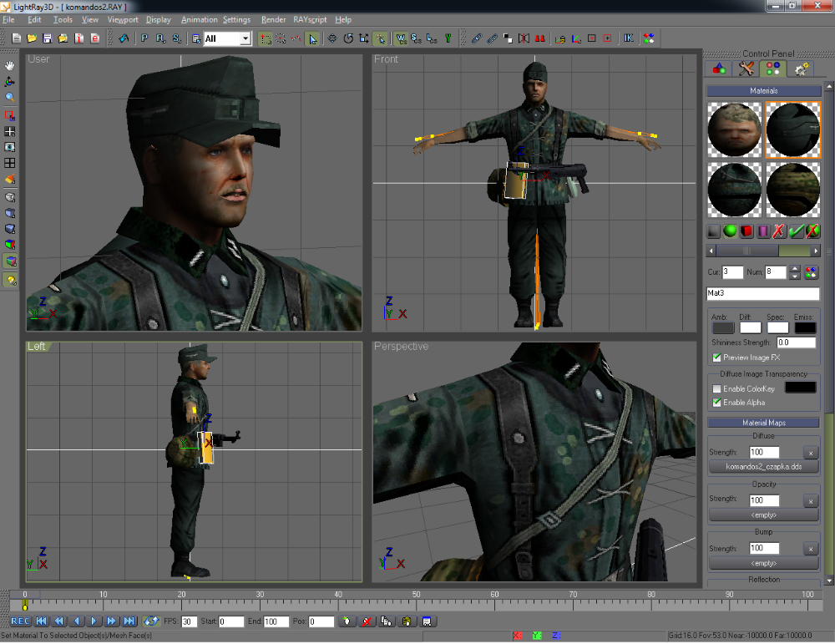Click the purple cylinder preview shape icon
The height and width of the screenshot is (644, 835).
click(x=763, y=231)
